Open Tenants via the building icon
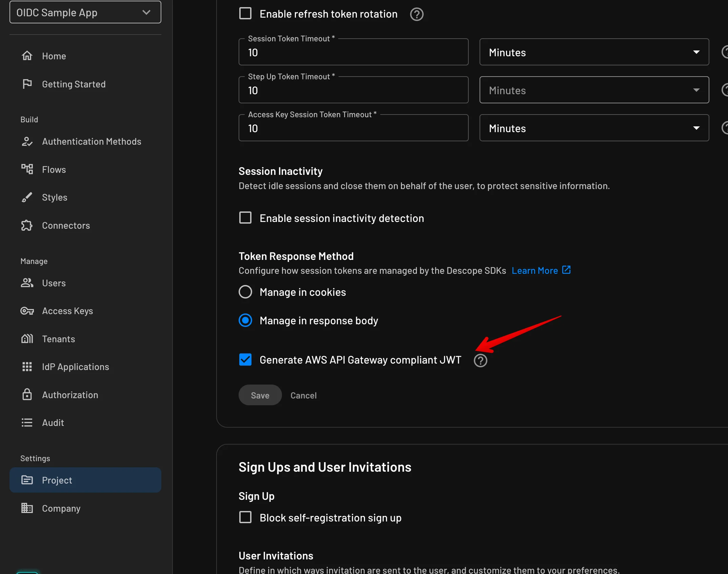 tap(27, 339)
